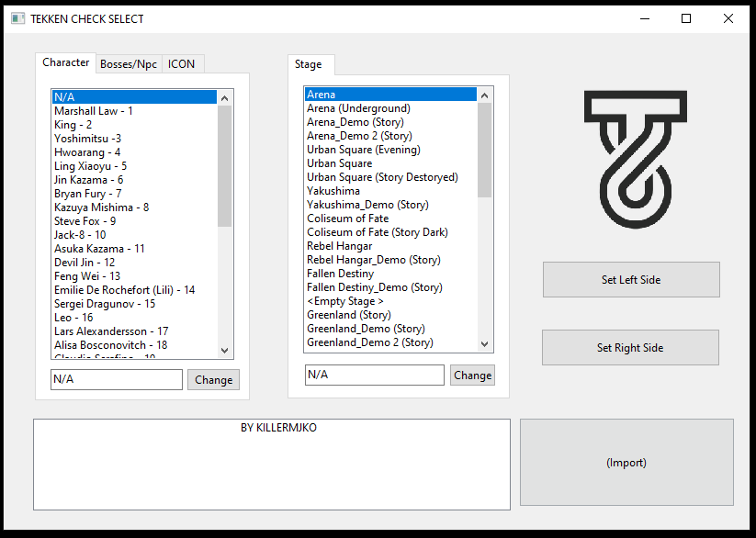
Task: Pick Leo - 16
Action: 134,318
